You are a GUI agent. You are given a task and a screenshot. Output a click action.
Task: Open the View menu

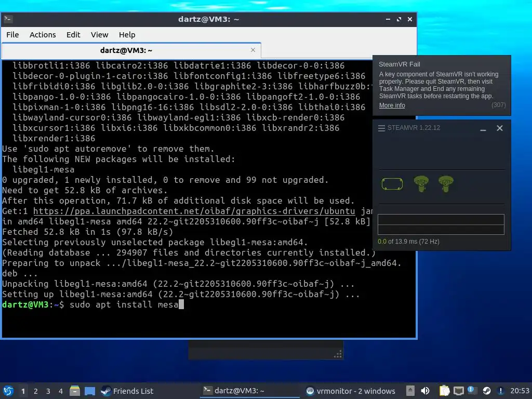click(99, 35)
